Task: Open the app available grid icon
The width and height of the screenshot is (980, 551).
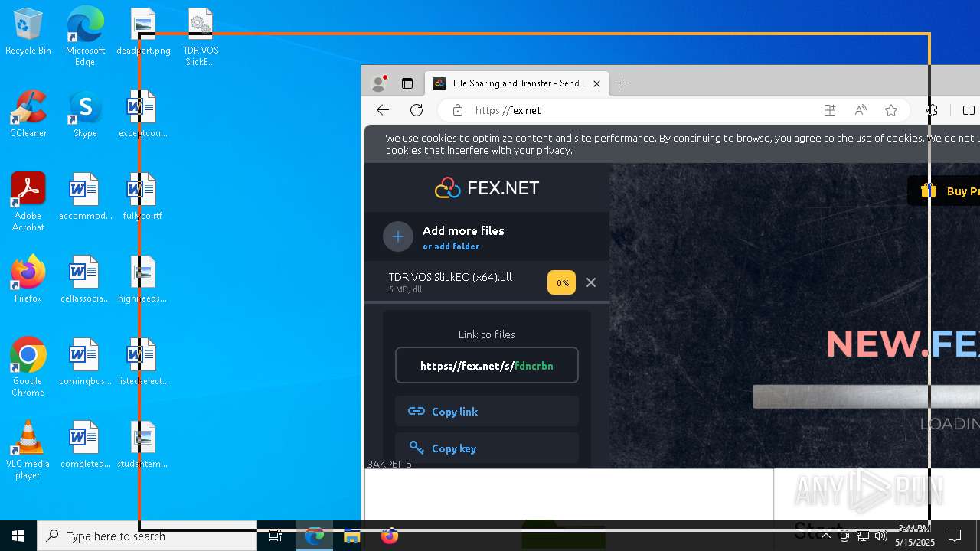Action: 830,110
